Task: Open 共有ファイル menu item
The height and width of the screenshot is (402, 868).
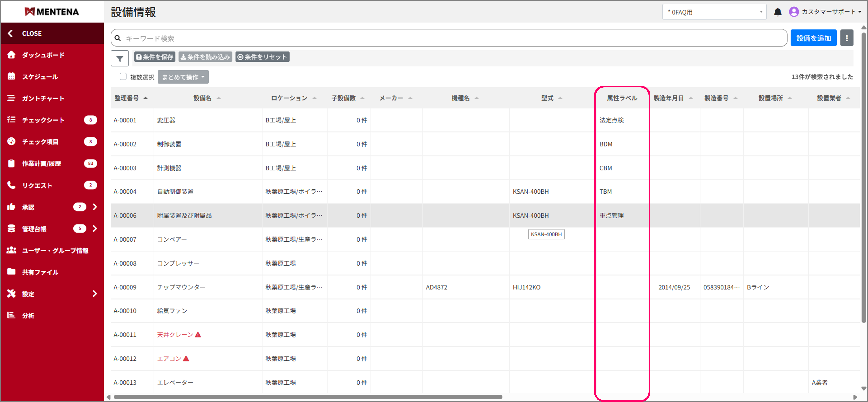Action: click(40, 272)
